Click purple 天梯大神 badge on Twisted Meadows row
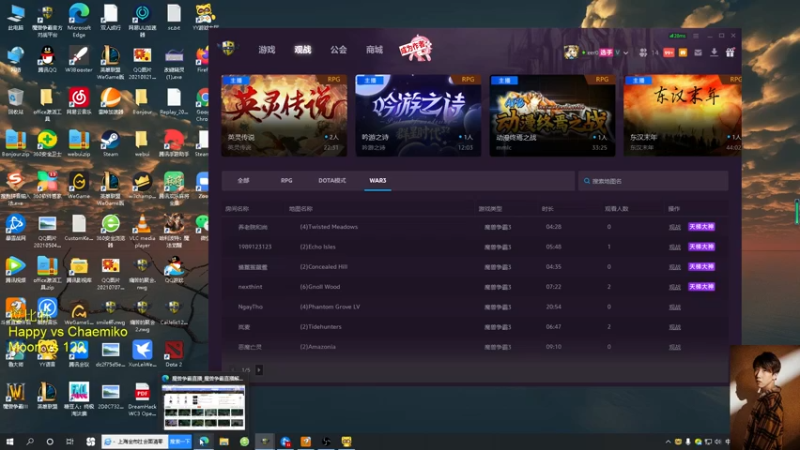 point(701,227)
